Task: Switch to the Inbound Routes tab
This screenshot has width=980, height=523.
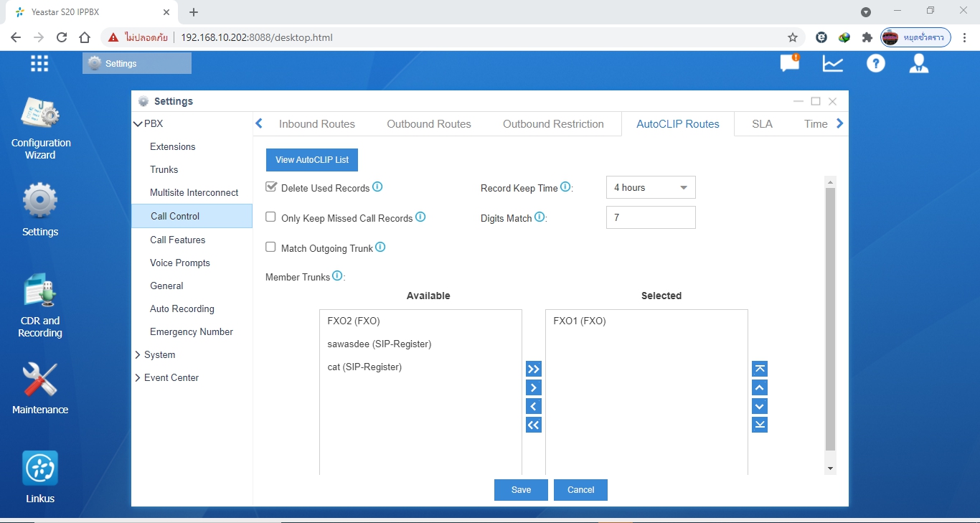Action: [x=316, y=124]
